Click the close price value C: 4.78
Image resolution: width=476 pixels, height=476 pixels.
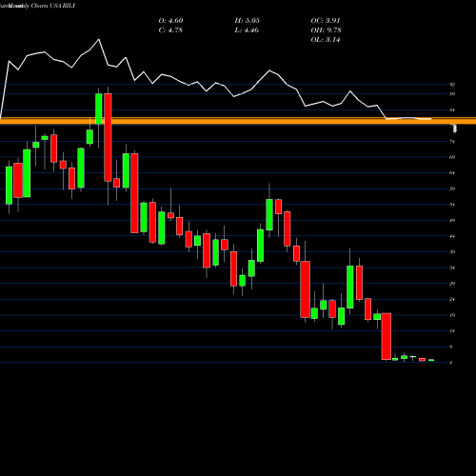[x=170, y=30]
